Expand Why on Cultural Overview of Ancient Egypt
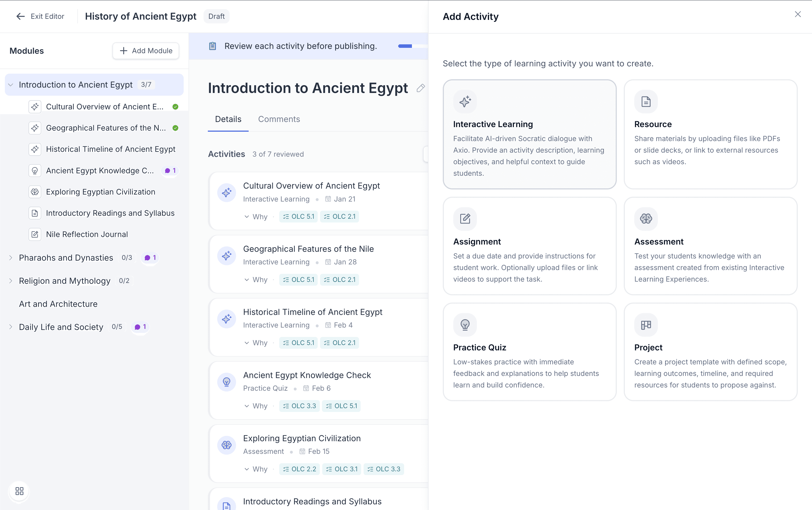 click(256, 217)
